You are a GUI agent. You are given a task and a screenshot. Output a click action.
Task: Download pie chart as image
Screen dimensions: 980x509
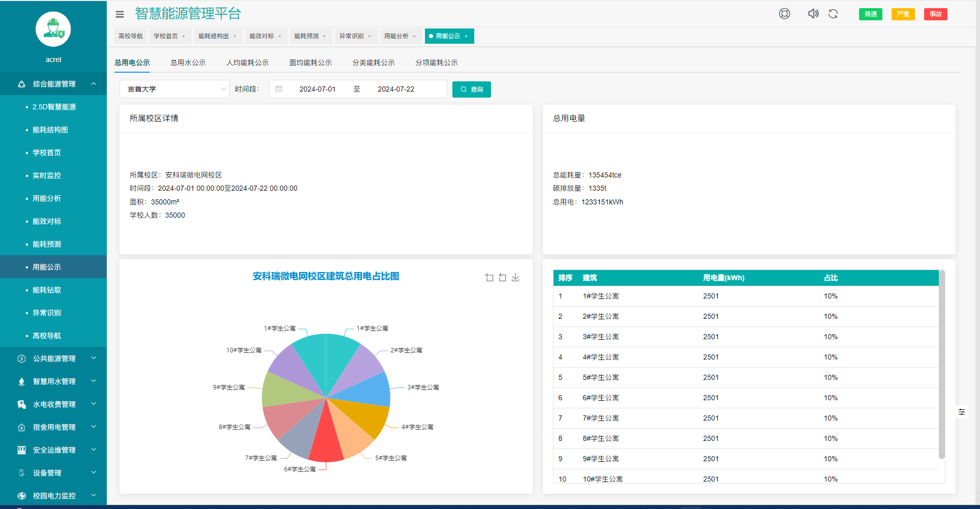(515, 277)
